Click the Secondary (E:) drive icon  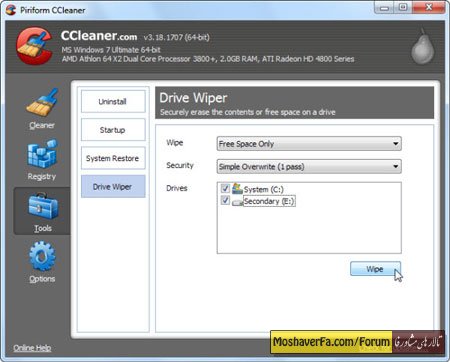coord(237,202)
